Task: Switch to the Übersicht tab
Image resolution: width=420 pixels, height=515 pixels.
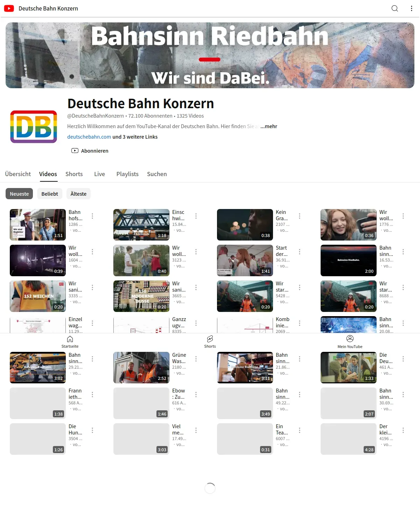Action: (18, 174)
